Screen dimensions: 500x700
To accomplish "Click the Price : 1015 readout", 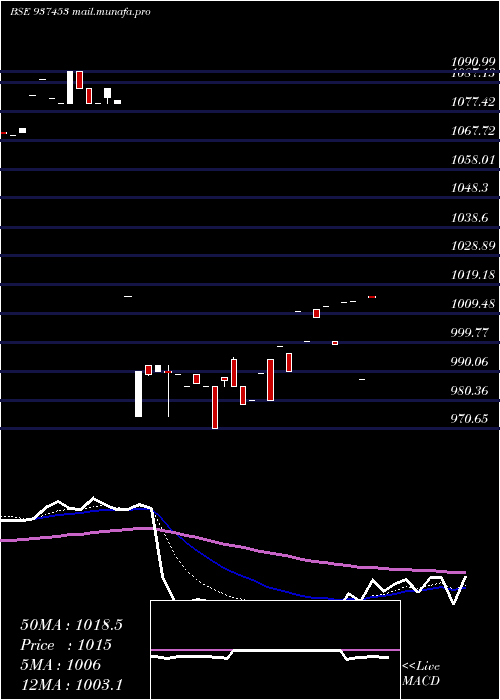I will pos(66,645).
